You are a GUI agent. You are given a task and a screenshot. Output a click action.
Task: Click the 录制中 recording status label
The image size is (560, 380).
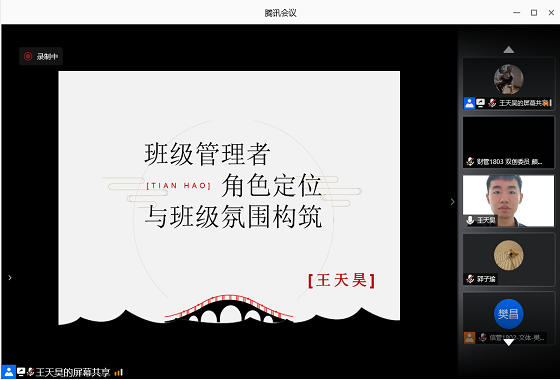click(48, 56)
